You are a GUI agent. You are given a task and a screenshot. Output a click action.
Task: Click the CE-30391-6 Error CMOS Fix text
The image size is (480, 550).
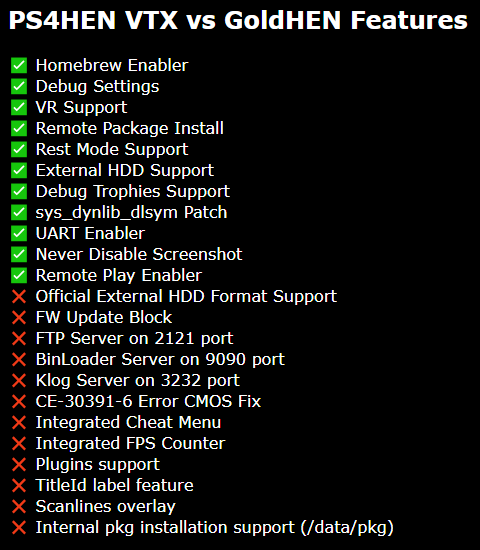[x=148, y=402]
